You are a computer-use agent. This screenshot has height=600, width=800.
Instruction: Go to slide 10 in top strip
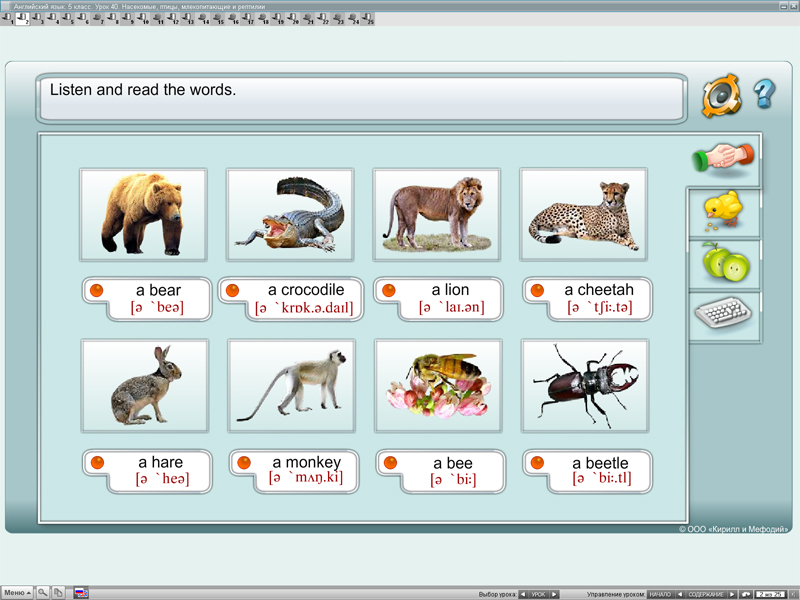[x=143, y=18]
